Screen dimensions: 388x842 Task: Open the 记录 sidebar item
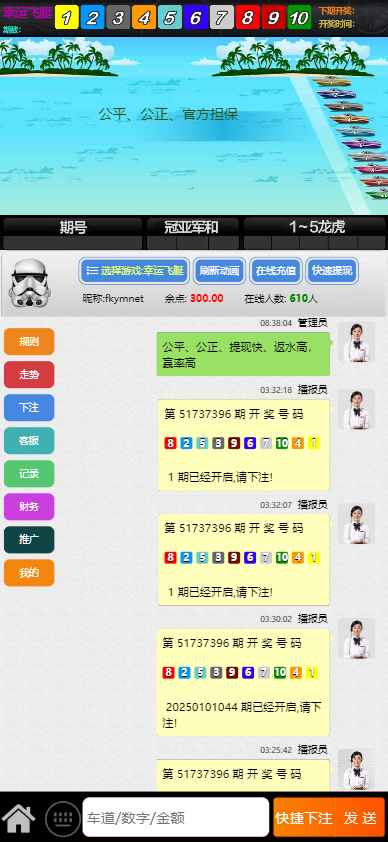click(x=29, y=474)
